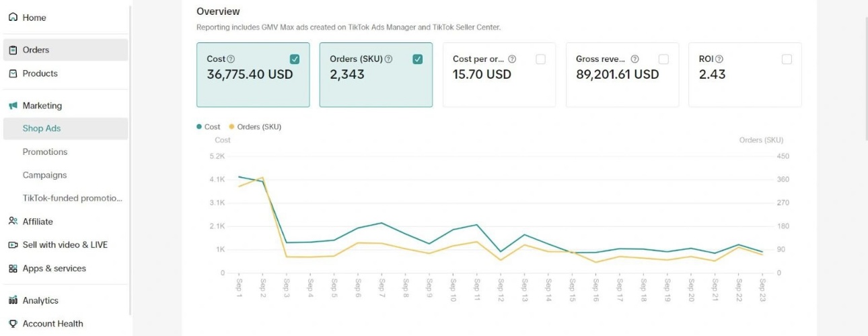Click the Cost help question-mark icon

(231, 59)
